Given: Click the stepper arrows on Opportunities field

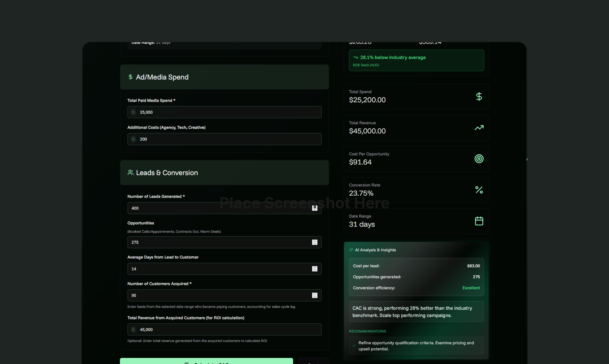Looking at the screenshot, I should (x=315, y=242).
